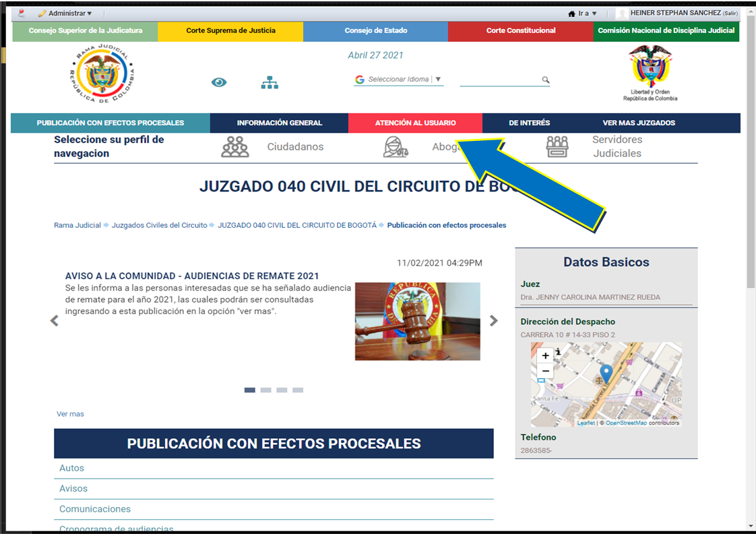Click AVISO A LA COMUNIDAD headline
Viewport: 756px width, 540px height.
pos(192,276)
